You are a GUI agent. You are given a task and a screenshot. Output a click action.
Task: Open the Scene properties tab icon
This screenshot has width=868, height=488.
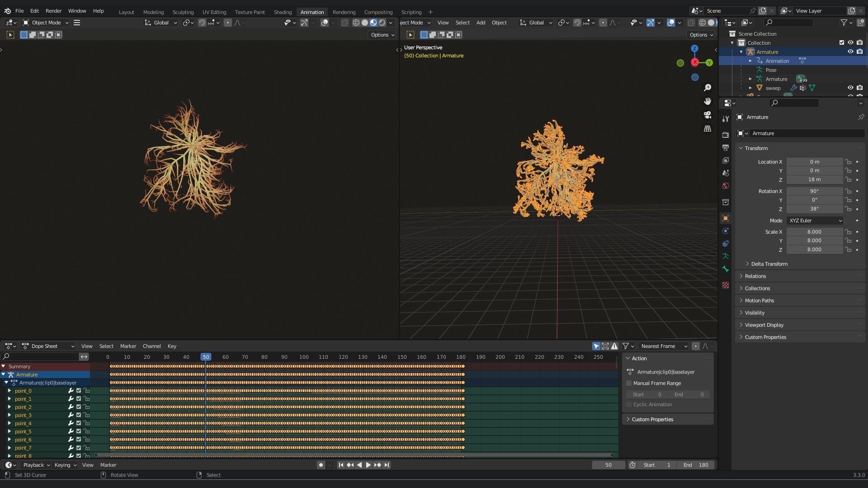(x=726, y=173)
